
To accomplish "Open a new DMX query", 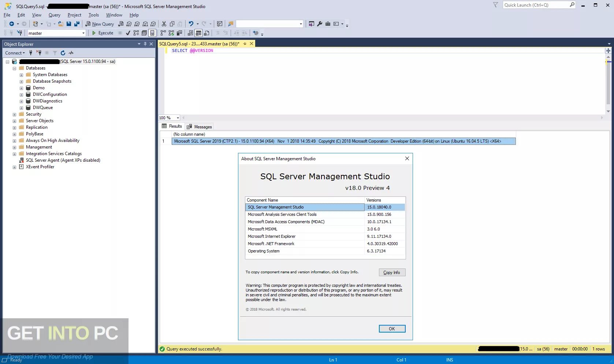I will 137,24.
